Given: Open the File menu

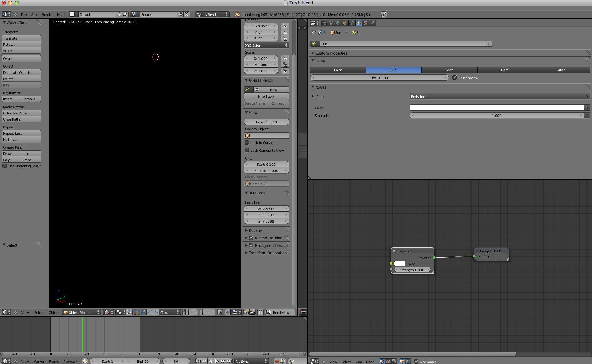Looking at the screenshot, I should click(24, 15).
